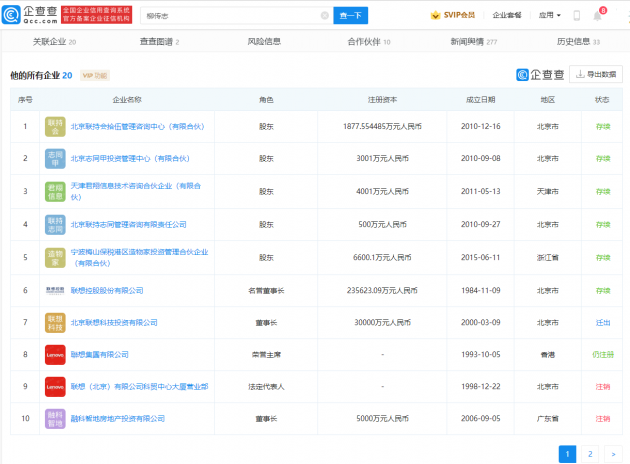This screenshot has height=464, width=630.
Task: Go to page 2 of results
Action: click(589, 453)
